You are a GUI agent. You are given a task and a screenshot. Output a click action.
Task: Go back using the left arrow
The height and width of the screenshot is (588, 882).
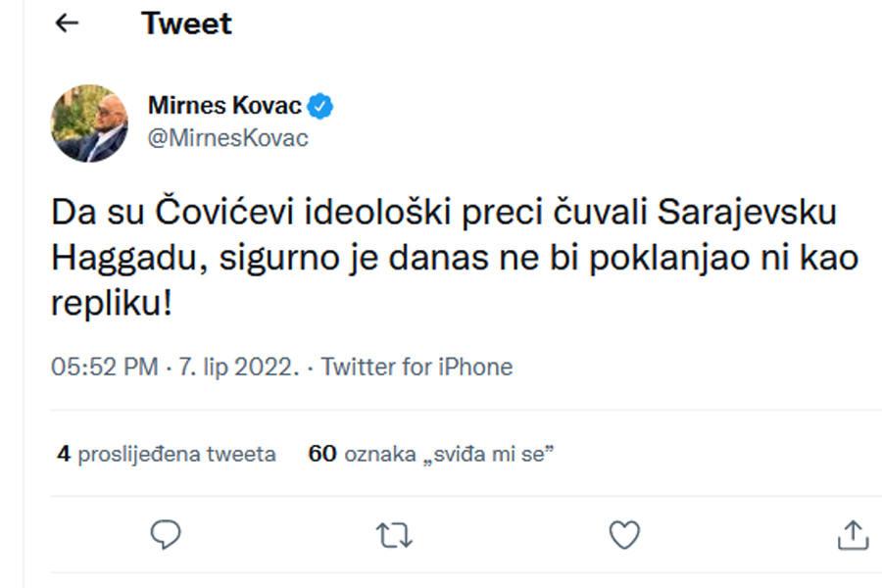[x=67, y=24]
